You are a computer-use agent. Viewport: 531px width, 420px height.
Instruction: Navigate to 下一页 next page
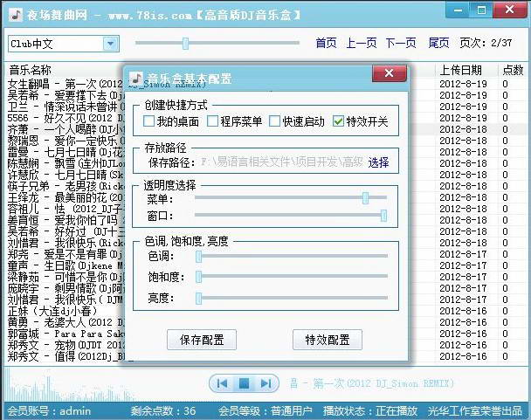pos(401,43)
